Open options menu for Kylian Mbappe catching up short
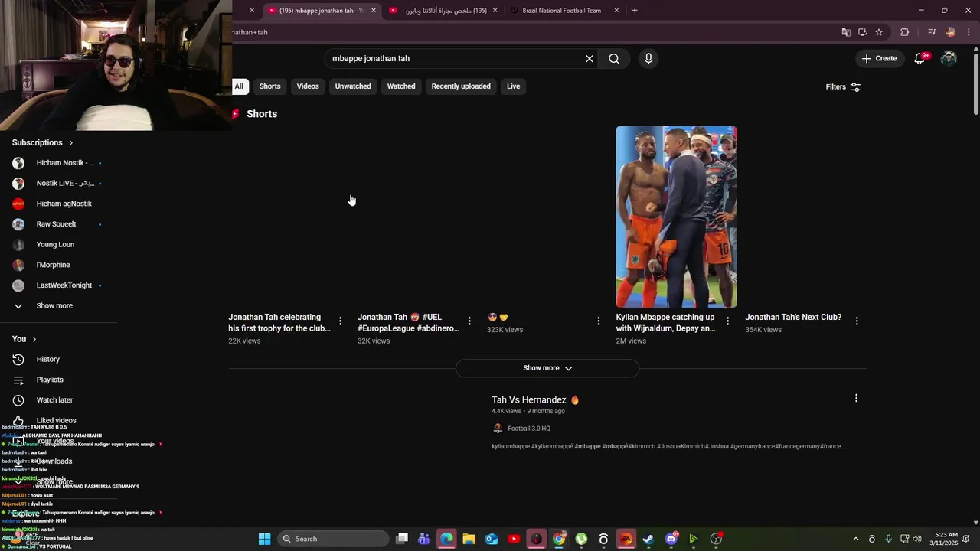Image resolution: width=980 pixels, height=551 pixels. (x=727, y=321)
